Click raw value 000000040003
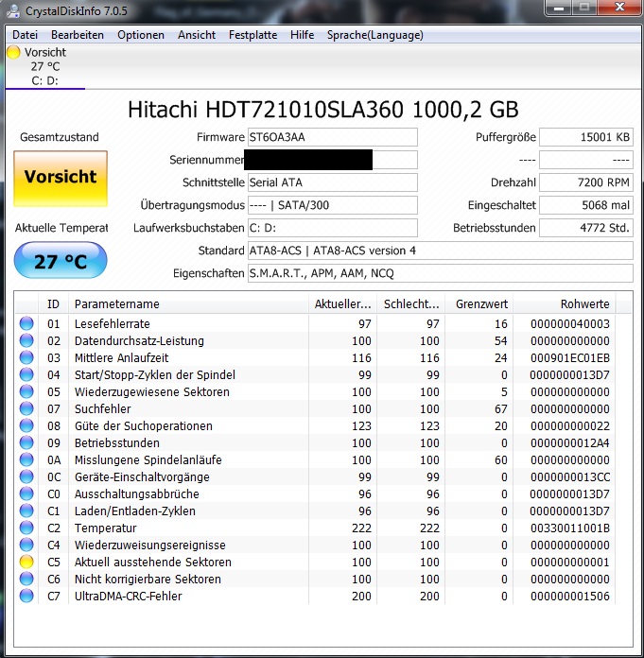 tap(569, 323)
